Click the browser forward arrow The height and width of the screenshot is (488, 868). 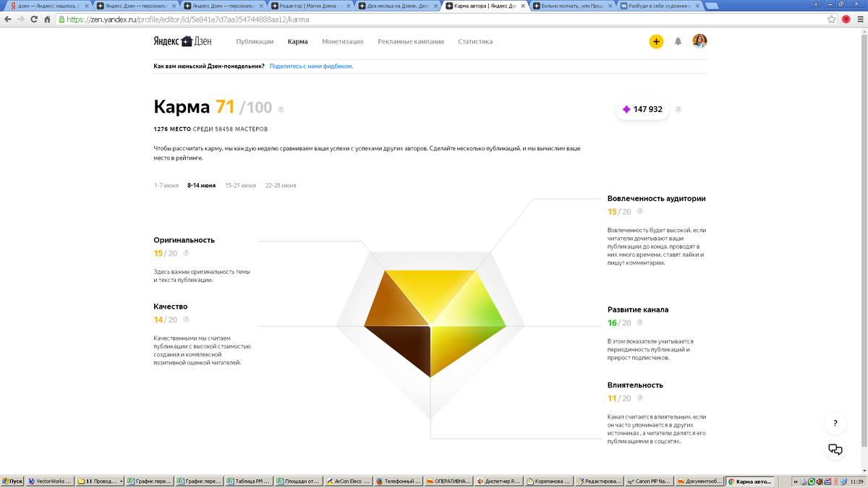(x=21, y=20)
